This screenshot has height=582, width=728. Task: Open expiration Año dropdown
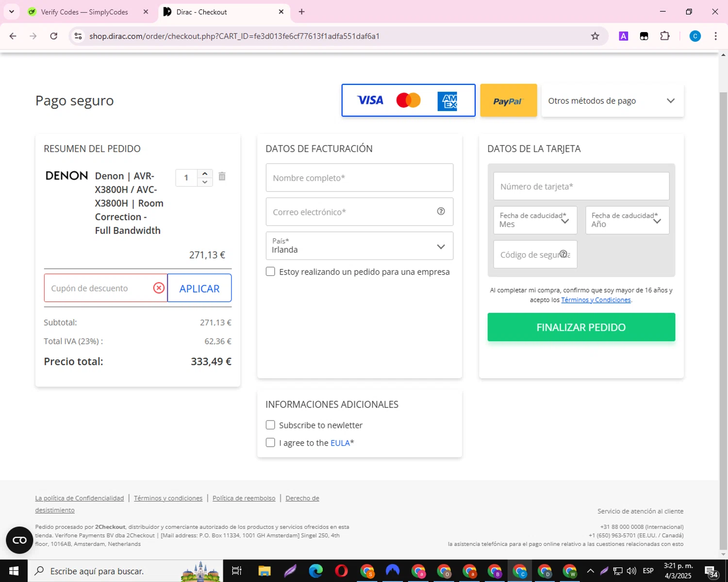coord(627,220)
